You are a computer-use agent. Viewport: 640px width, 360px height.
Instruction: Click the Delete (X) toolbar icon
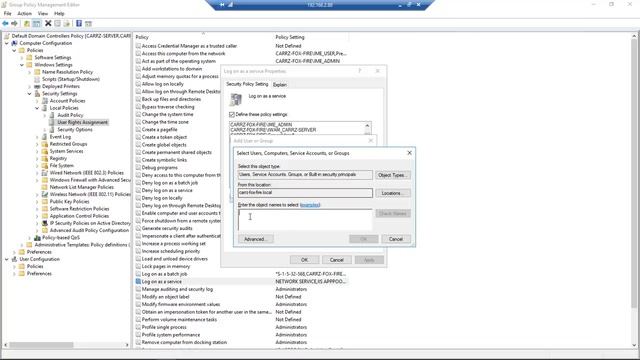coord(48,24)
